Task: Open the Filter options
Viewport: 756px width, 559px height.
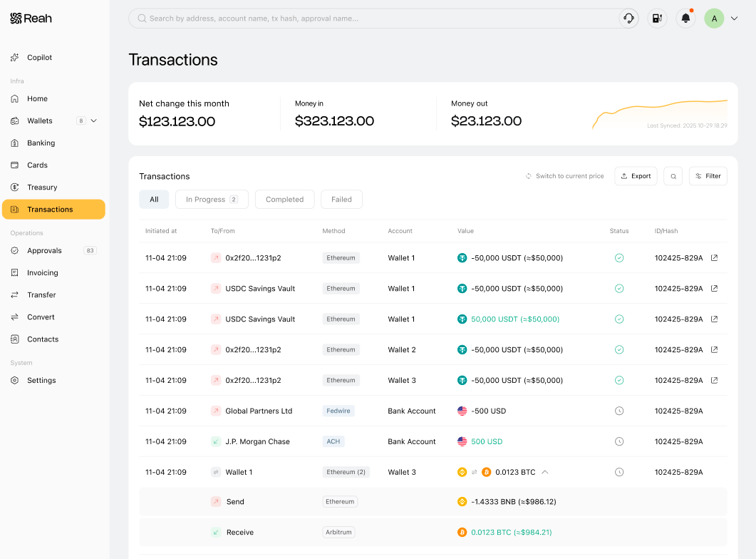Action: click(708, 176)
